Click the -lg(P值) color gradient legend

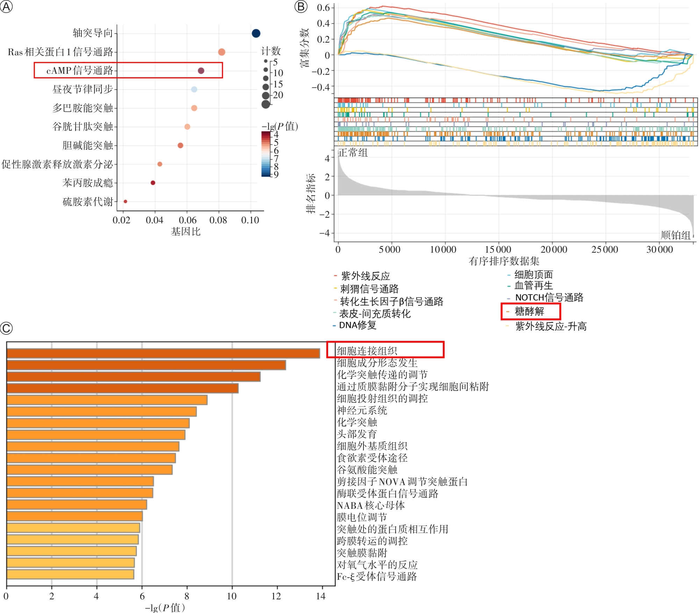pyautogui.click(x=266, y=154)
